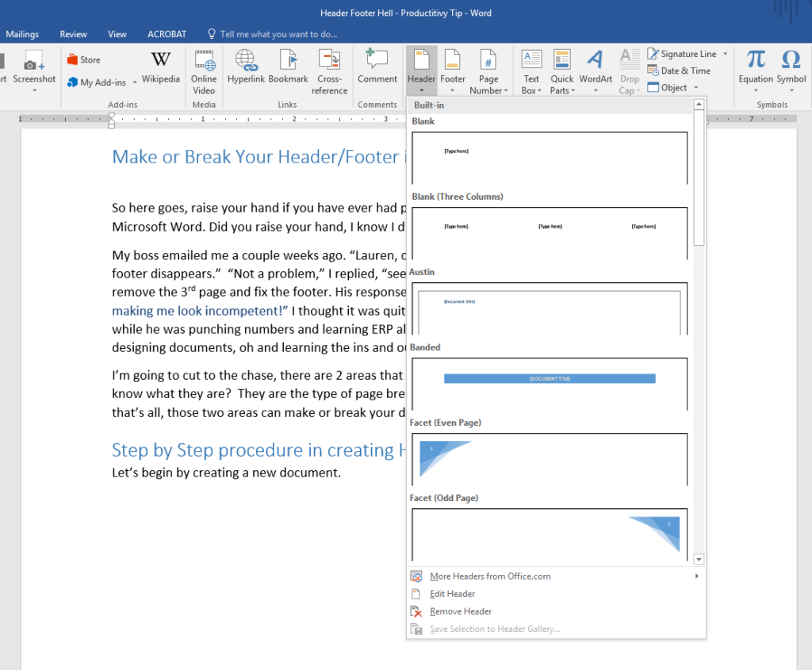
Task: Click gallery scrollbar up arrow
Action: pos(699,105)
